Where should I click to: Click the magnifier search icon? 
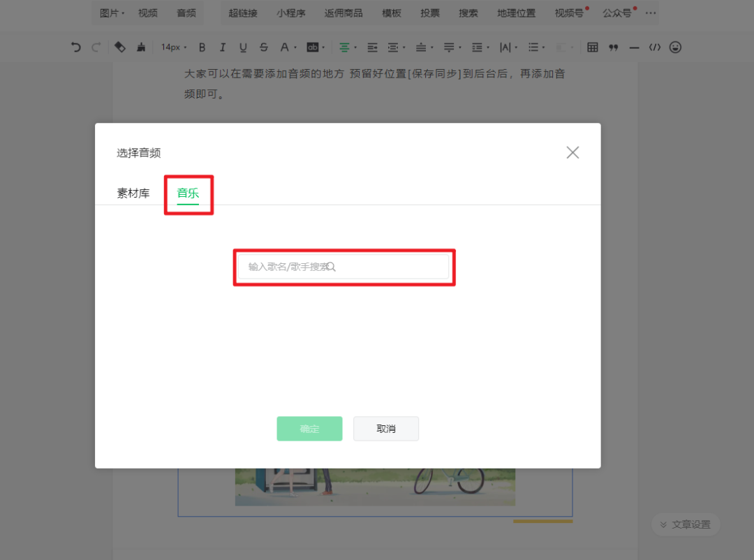click(x=331, y=267)
